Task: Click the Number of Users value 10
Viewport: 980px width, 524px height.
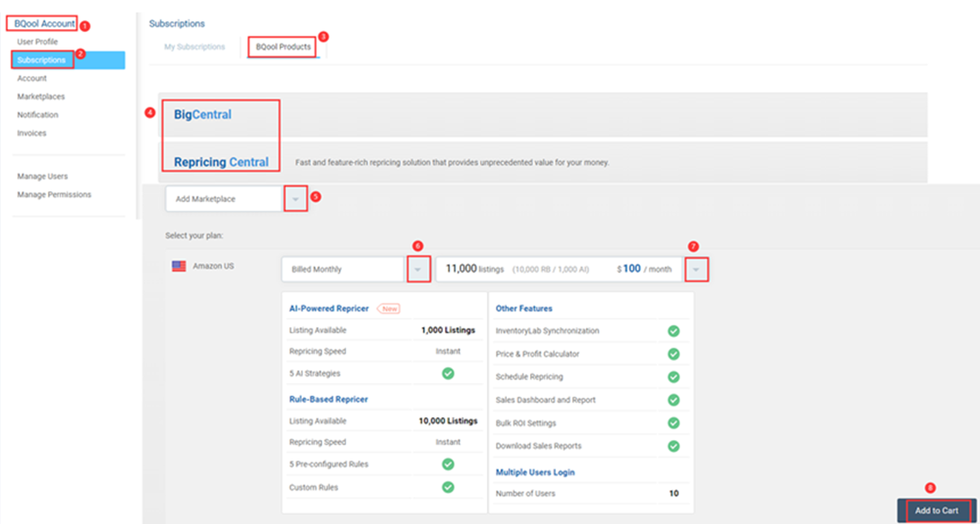Action: 674,493
